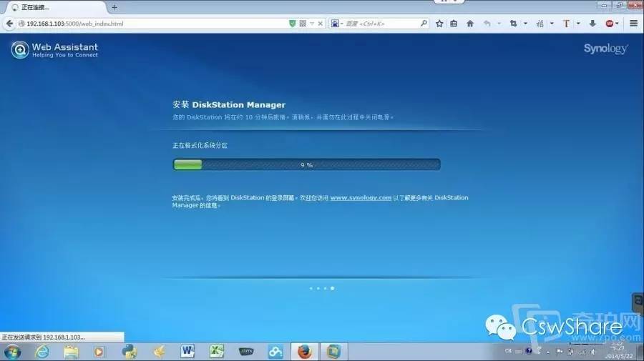
Task: Click the Action Center flag tray icon
Action: pos(560,352)
